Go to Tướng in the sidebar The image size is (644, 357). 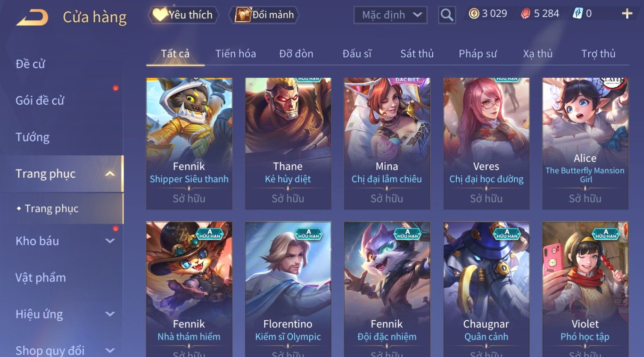point(32,137)
